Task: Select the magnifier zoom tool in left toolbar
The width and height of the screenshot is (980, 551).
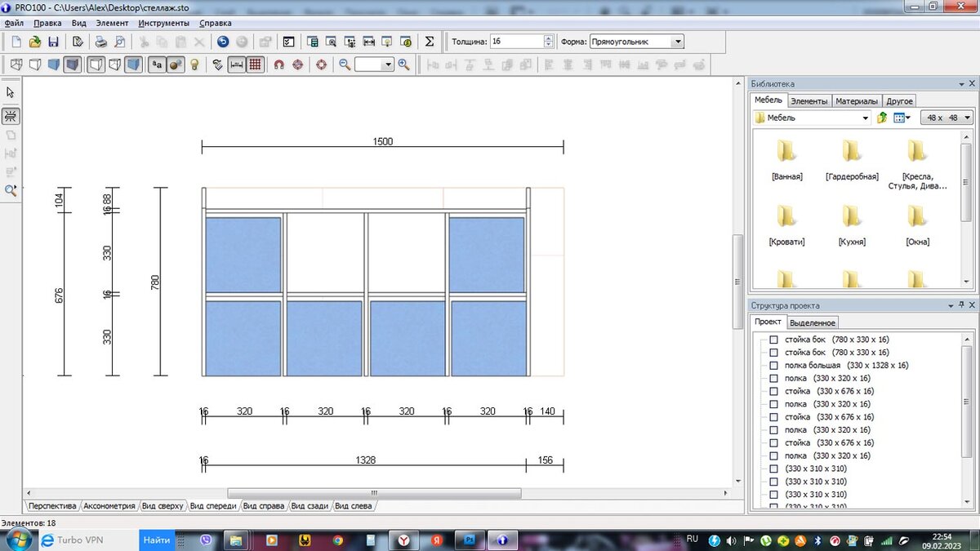Action: coord(11,190)
